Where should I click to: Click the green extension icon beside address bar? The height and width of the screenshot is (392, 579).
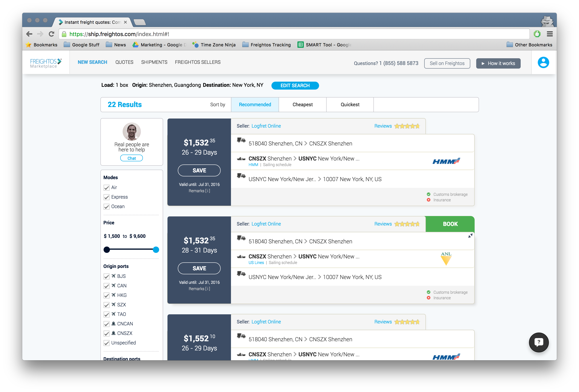coord(537,34)
